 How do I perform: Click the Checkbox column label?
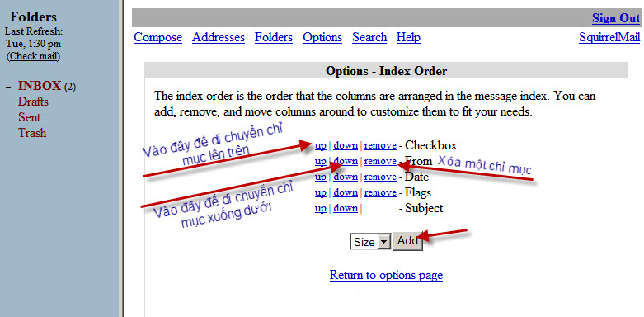pyautogui.click(x=430, y=145)
